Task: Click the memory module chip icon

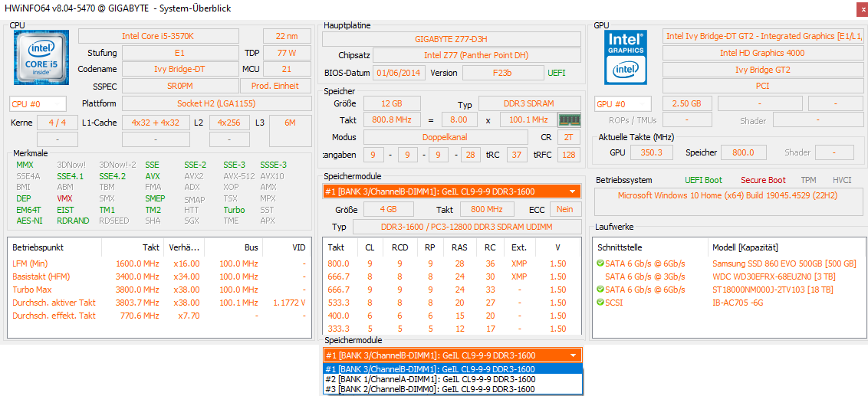Action: [x=568, y=120]
